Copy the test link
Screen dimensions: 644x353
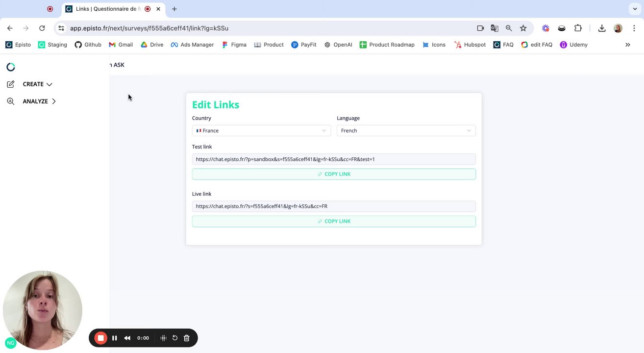click(334, 174)
